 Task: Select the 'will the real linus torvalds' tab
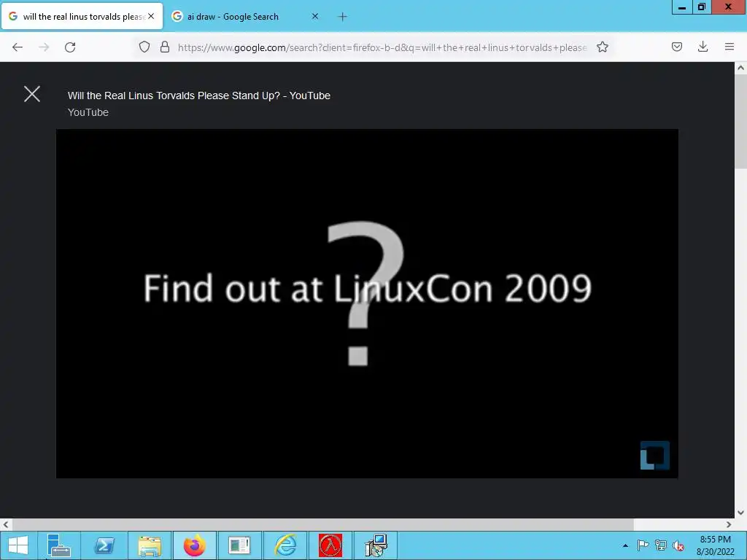click(x=82, y=17)
